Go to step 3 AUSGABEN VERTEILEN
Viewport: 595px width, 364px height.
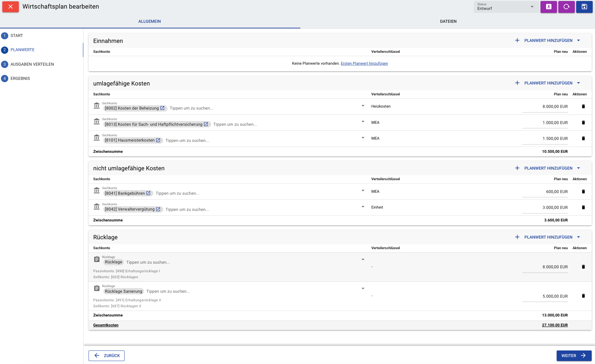tap(27, 64)
